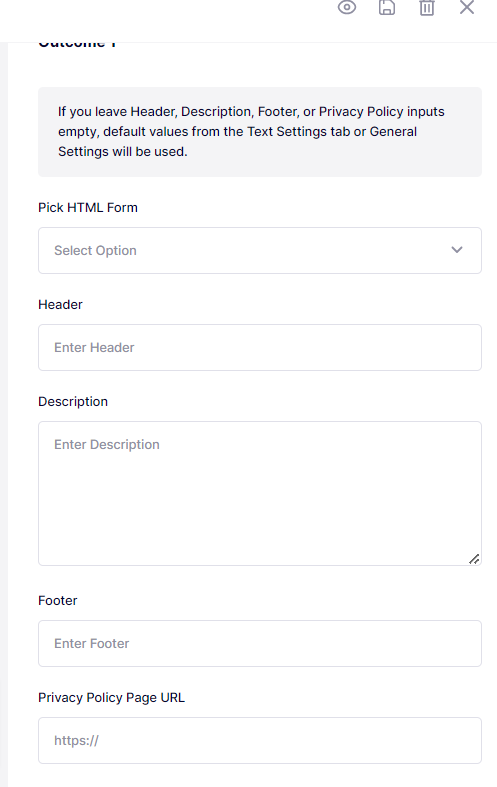Focus the Enter Header input field
The image size is (497, 787).
[x=260, y=347]
